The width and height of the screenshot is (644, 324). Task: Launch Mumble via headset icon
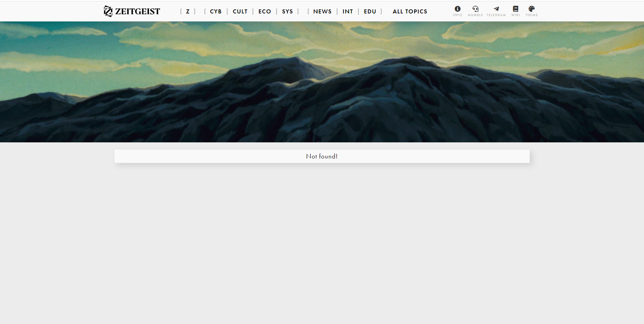475,9
